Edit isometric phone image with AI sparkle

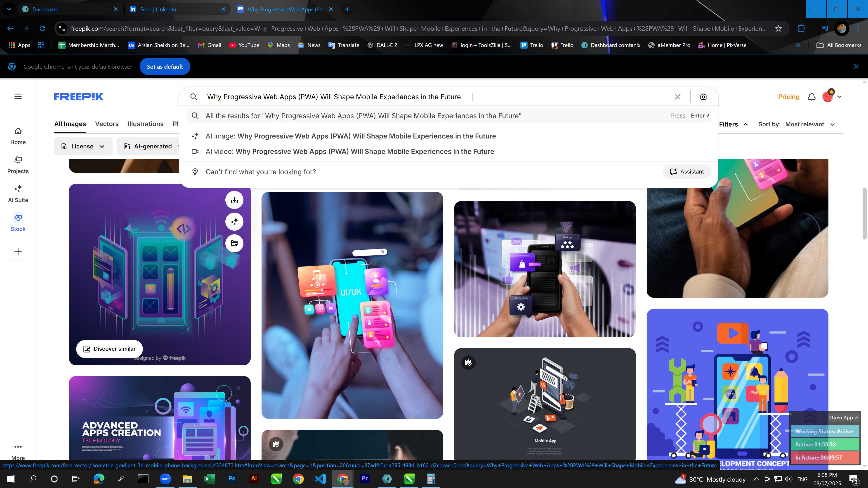[x=234, y=222]
